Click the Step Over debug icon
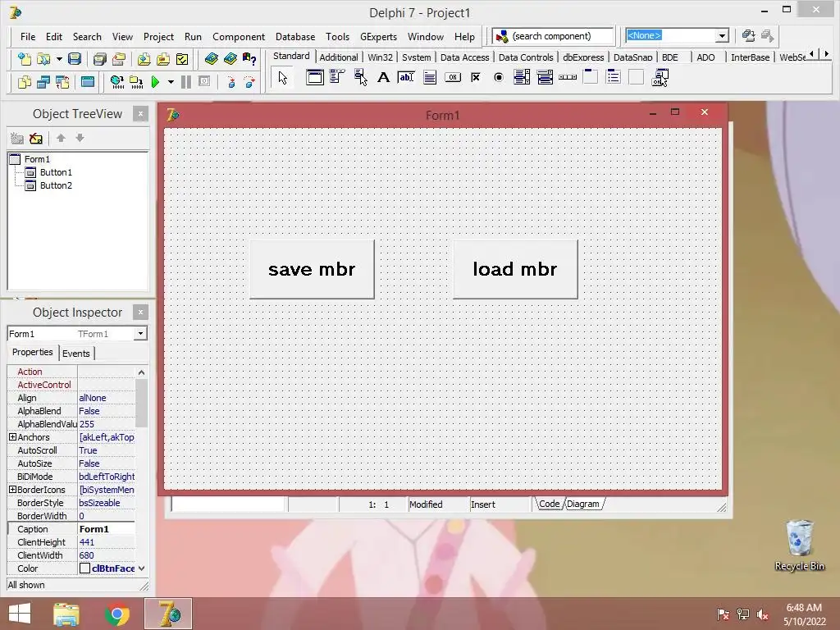Screen dimensions: 840x630 point(249,82)
